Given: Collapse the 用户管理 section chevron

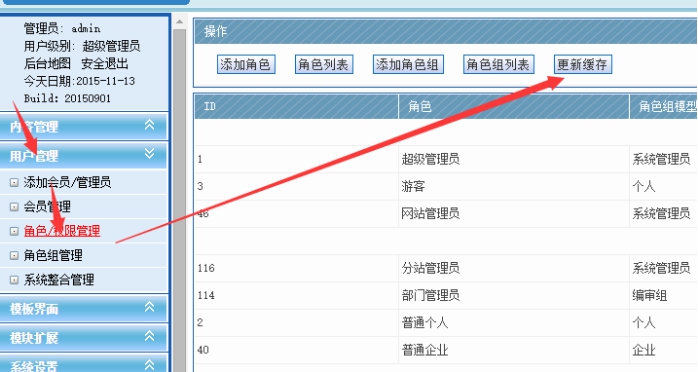Looking at the screenshot, I should (150, 154).
